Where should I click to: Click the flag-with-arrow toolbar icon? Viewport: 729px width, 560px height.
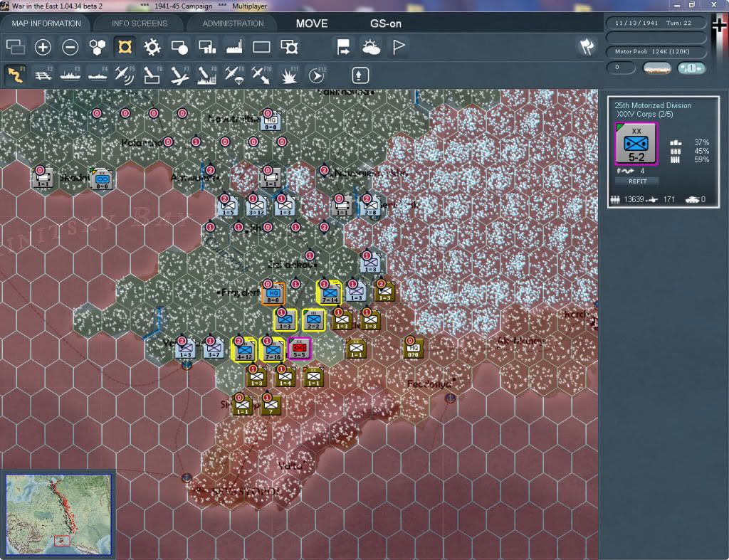point(343,47)
